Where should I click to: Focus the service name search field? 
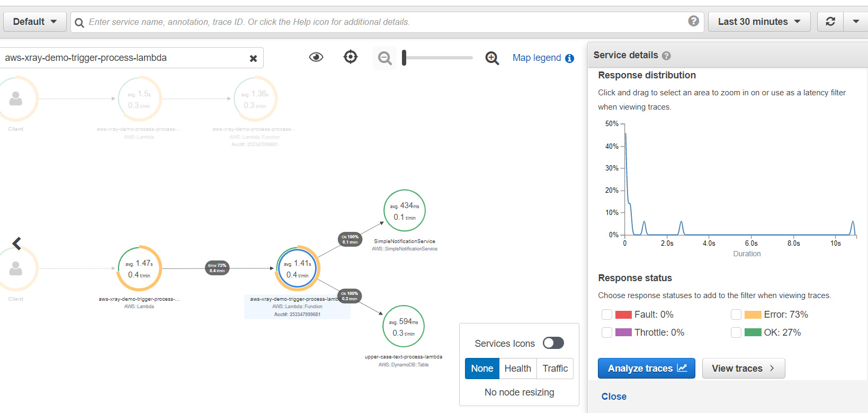(x=387, y=22)
